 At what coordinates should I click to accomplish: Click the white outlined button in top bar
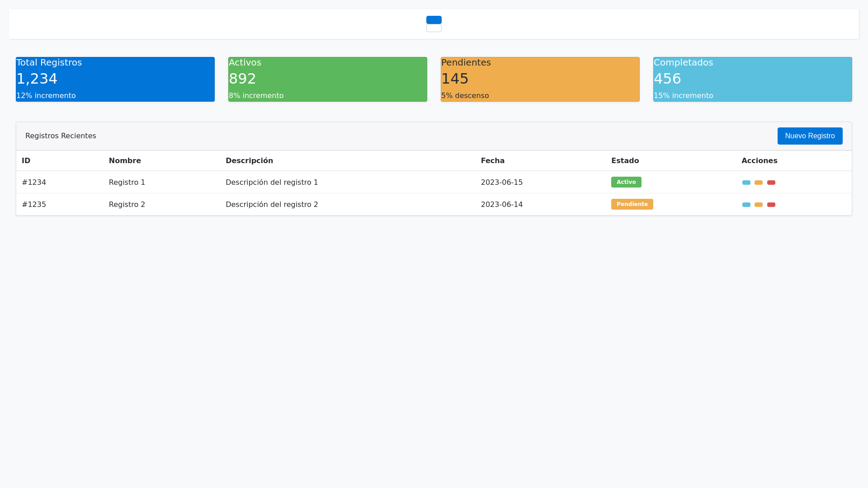tap(434, 28)
